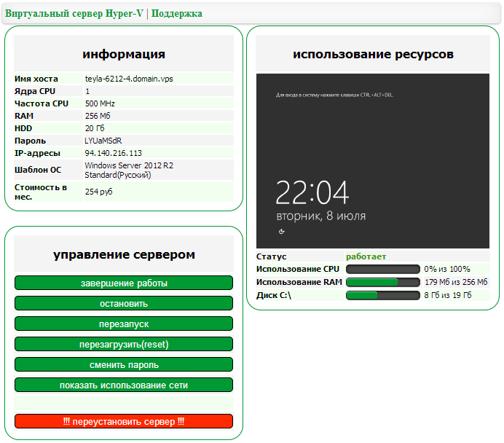
Task: Click the 20 Гб HDD value
Action: click(95, 128)
